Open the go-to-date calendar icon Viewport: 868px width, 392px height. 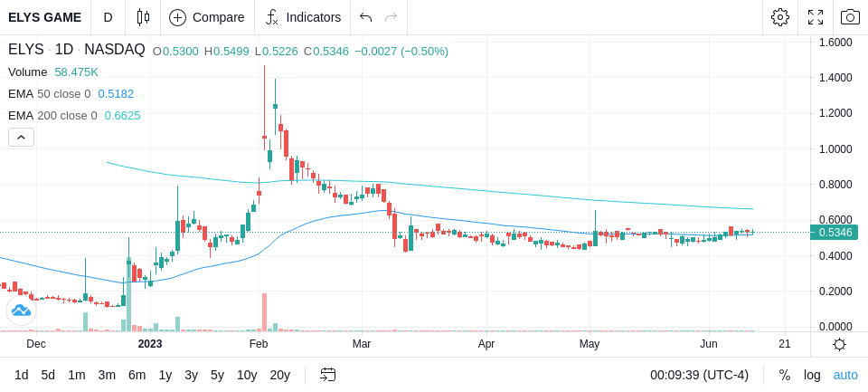[327, 375]
